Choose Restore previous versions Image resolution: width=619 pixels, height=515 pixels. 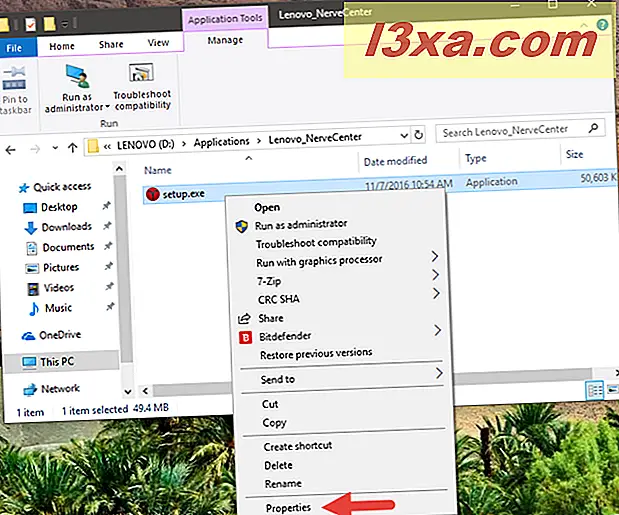[x=316, y=354]
